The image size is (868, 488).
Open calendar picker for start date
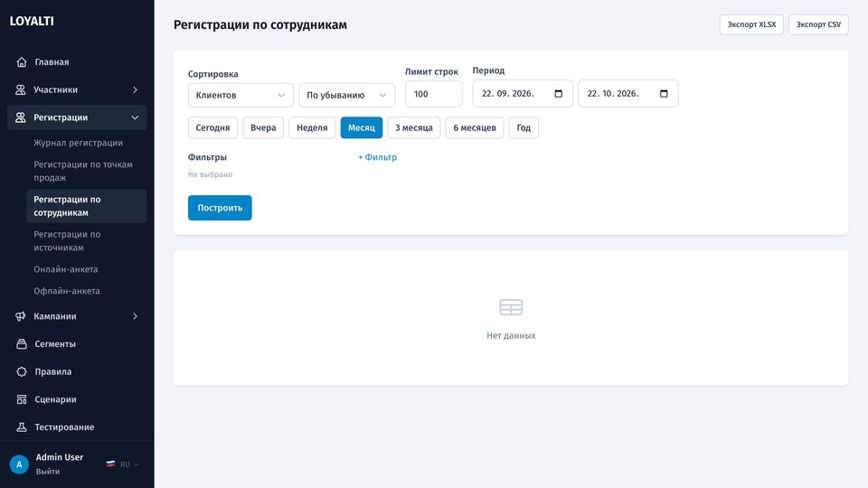click(x=559, y=93)
